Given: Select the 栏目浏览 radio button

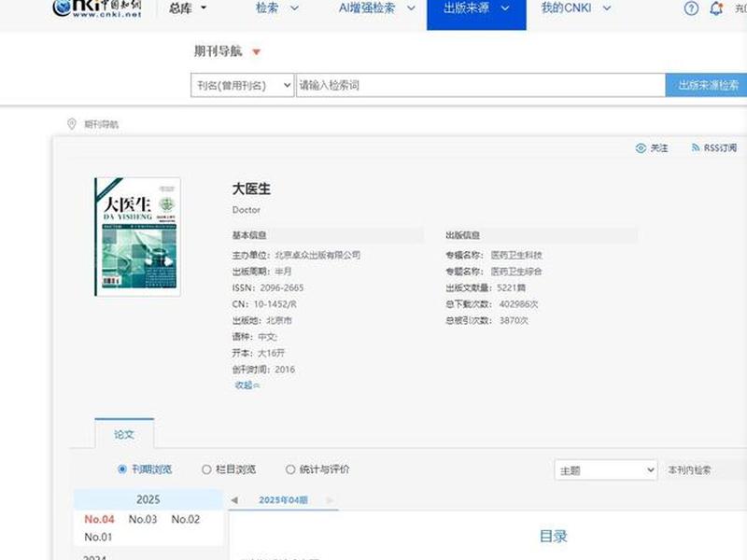Looking at the screenshot, I should pyautogui.click(x=206, y=469).
